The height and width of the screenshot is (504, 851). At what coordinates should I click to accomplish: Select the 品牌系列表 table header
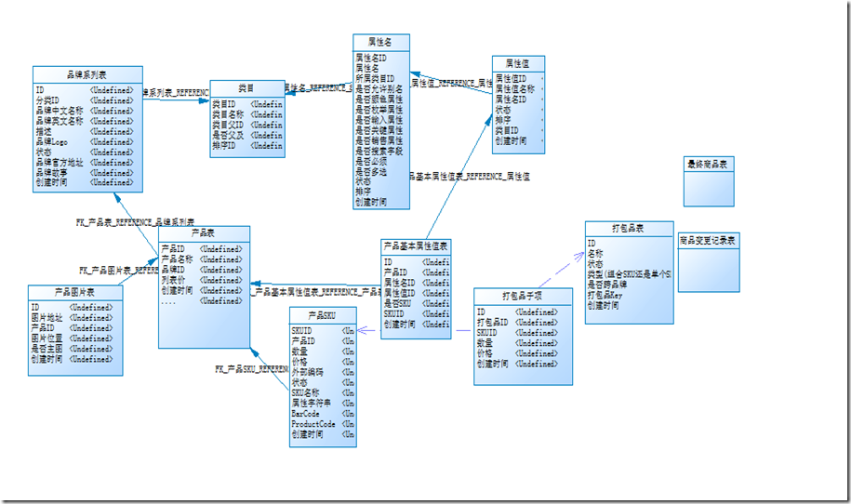coord(87,75)
